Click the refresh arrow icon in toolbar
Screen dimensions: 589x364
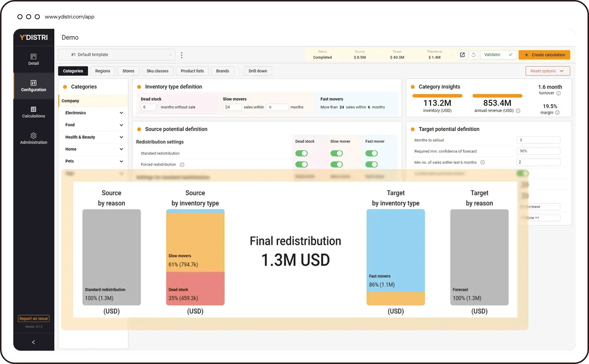473,55
